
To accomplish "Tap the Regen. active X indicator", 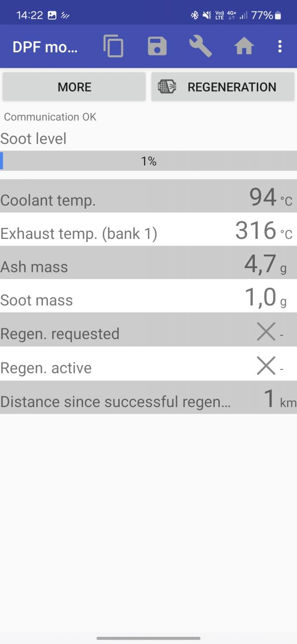I will pyautogui.click(x=266, y=366).
